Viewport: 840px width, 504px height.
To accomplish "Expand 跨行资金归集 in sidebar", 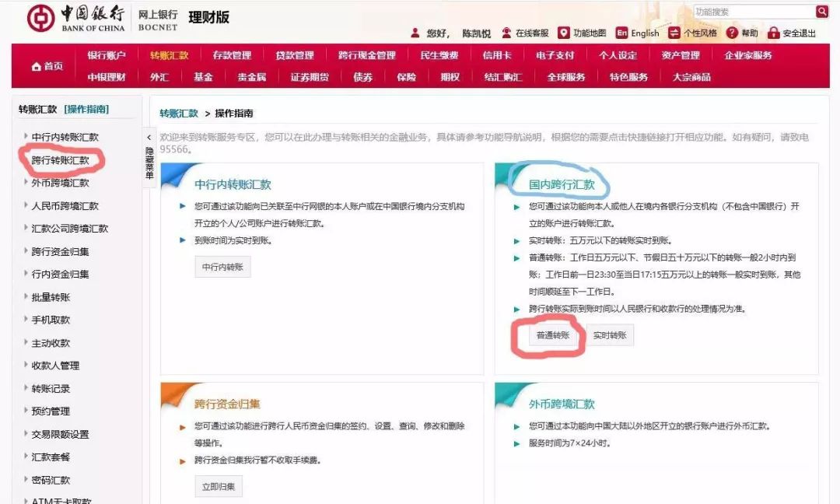I will tap(60, 251).
